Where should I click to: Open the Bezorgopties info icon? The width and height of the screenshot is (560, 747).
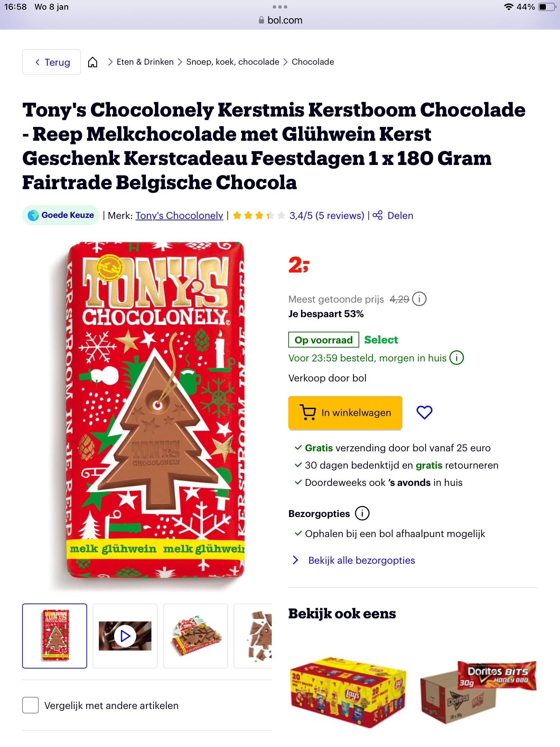362,513
